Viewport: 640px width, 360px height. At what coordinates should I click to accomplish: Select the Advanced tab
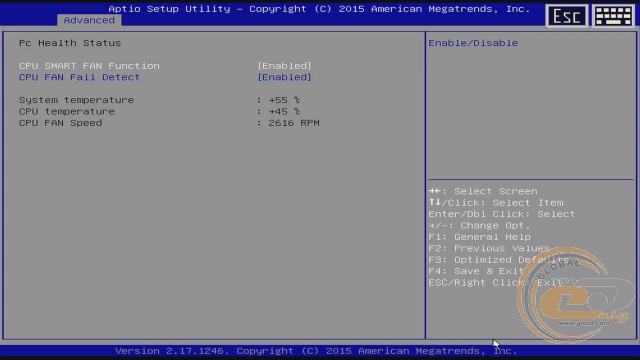(89, 20)
